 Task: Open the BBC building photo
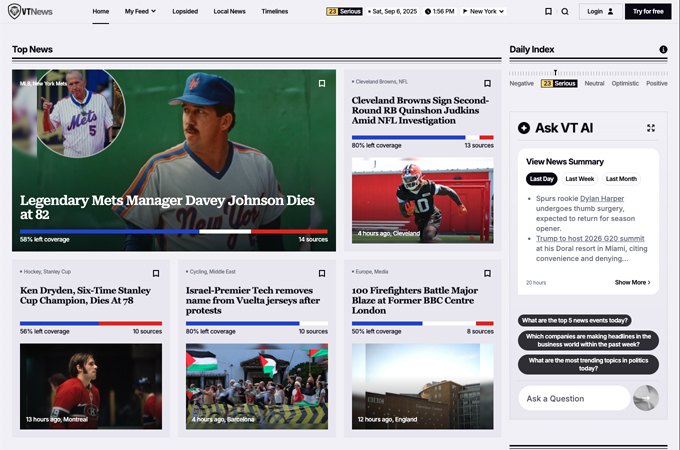tap(422, 386)
